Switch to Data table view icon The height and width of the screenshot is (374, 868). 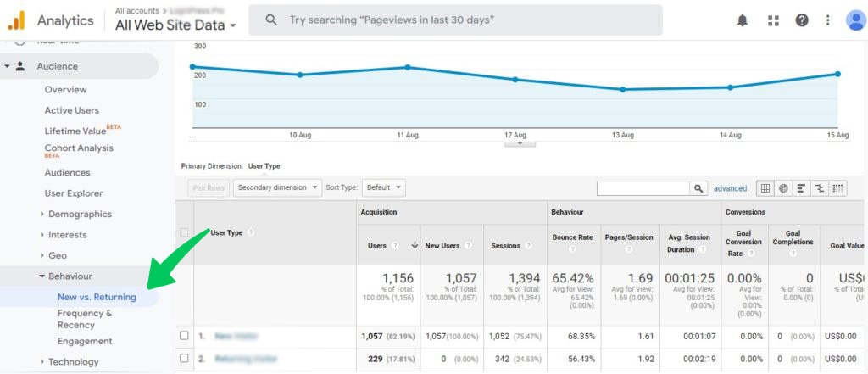click(765, 188)
